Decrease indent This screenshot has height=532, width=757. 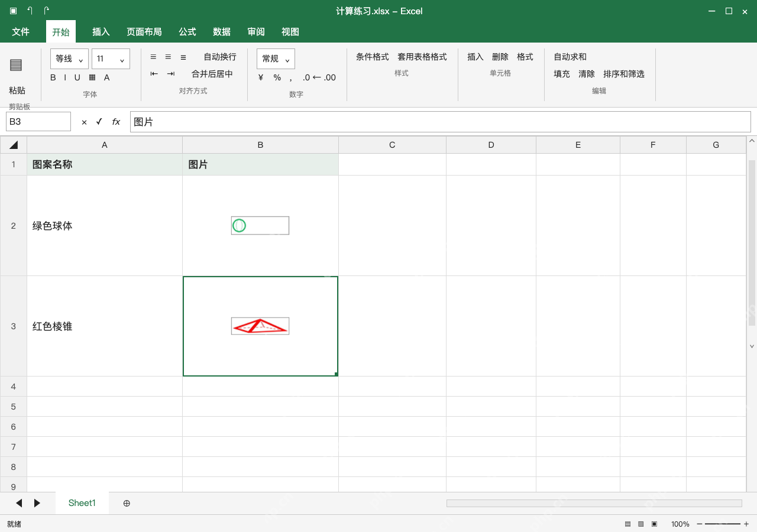(x=154, y=74)
